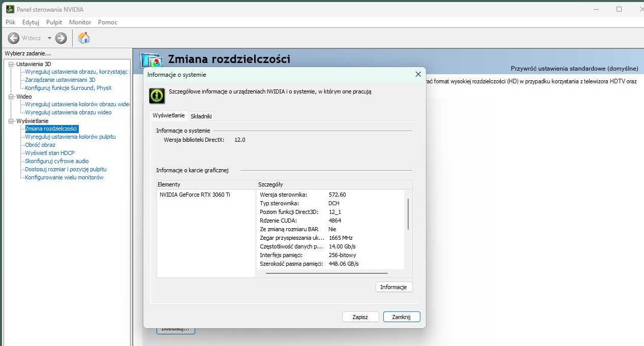
Task: Select Wyświetl stan HDCP
Action: [x=50, y=153]
